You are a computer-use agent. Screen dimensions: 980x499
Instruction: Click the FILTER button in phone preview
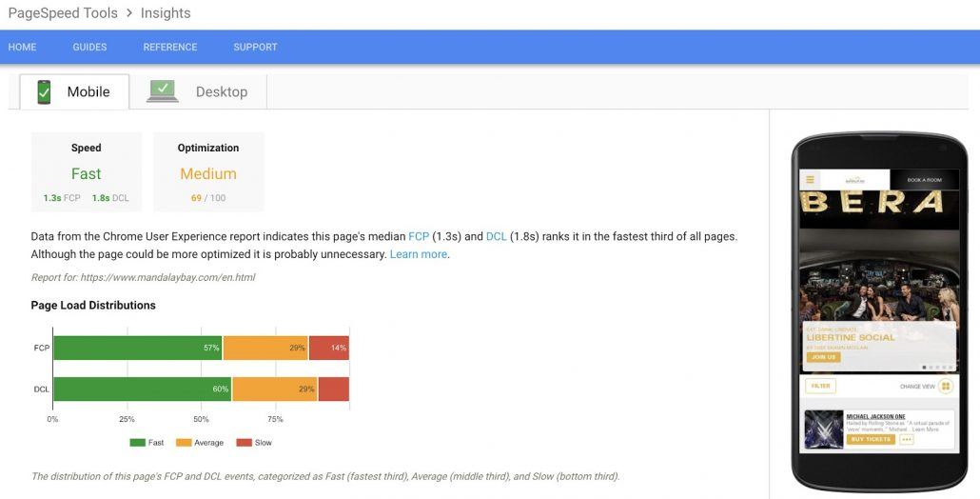[x=820, y=386]
